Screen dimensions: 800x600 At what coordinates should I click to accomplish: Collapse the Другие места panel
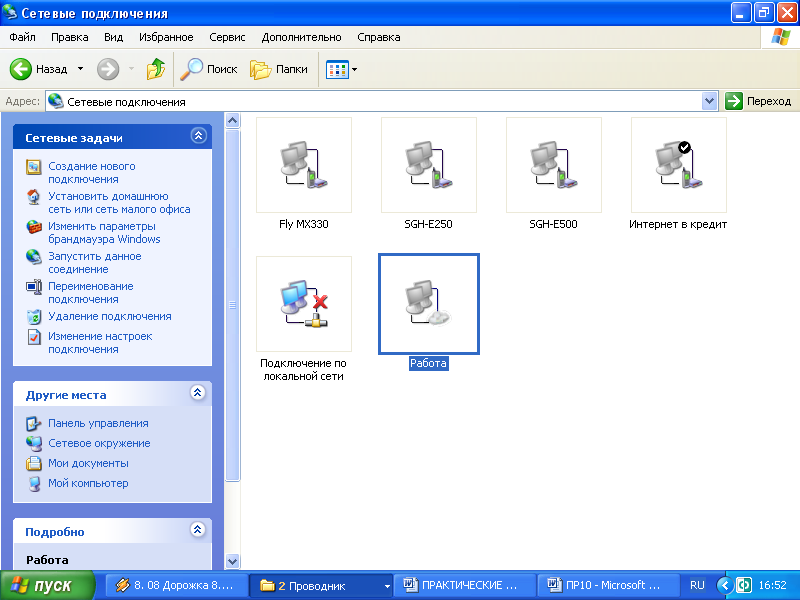coord(198,392)
